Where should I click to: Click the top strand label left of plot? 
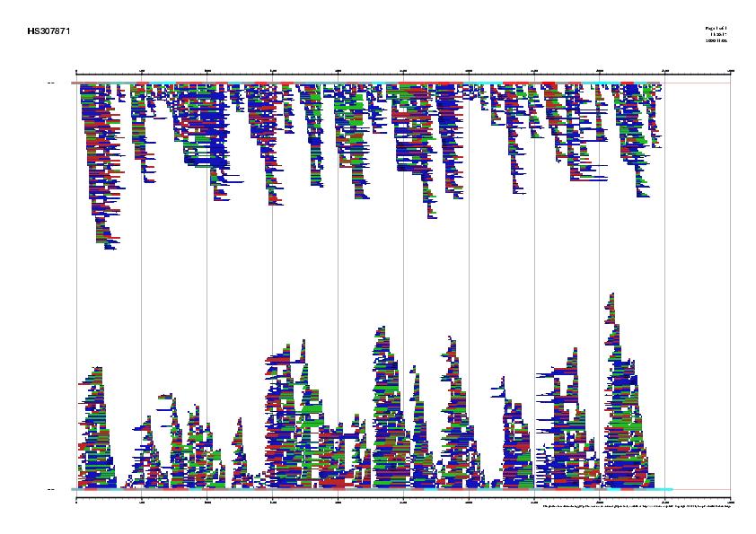pos(50,83)
